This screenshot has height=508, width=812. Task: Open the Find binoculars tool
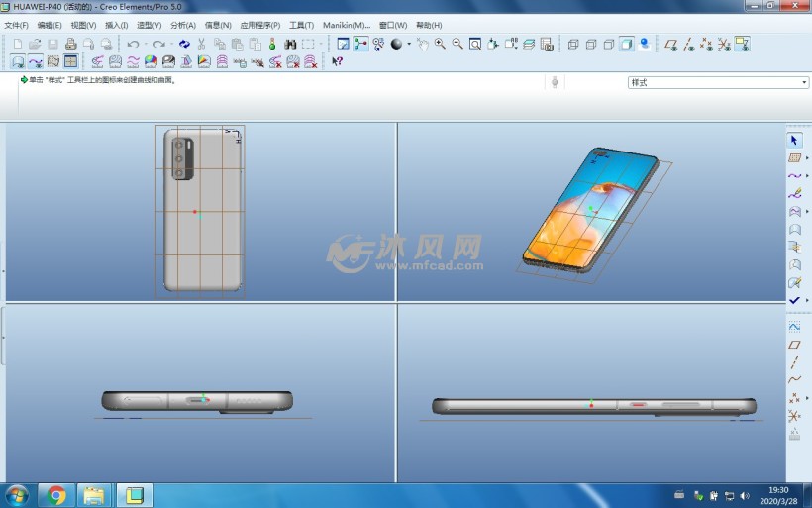click(x=290, y=44)
